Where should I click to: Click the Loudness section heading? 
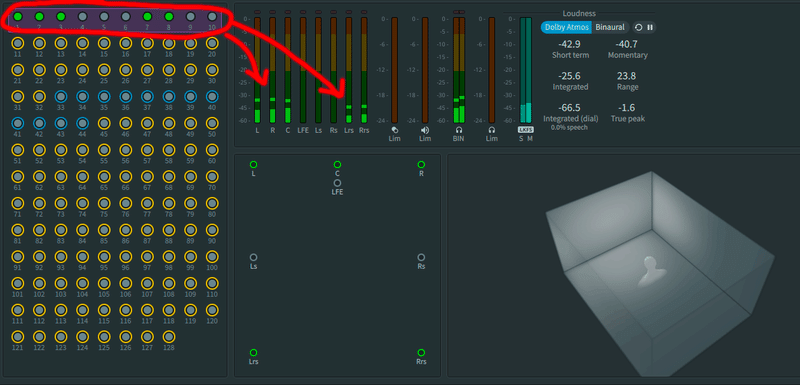pyautogui.click(x=579, y=14)
